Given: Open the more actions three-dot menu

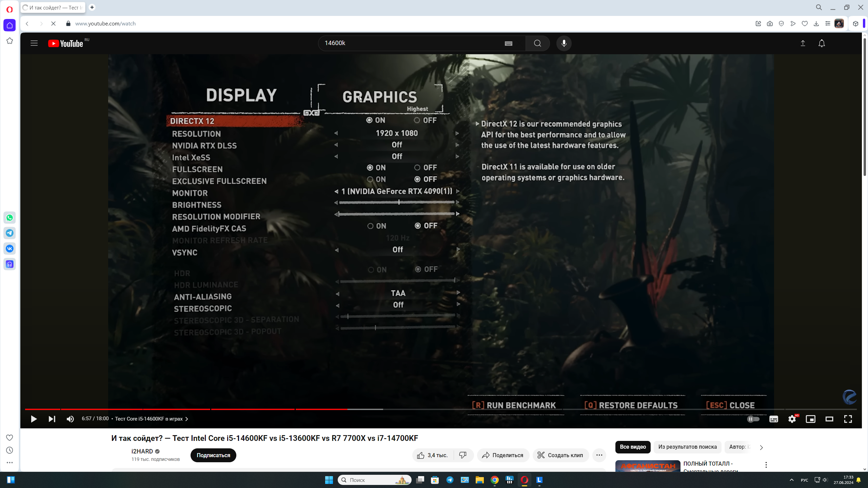Looking at the screenshot, I should coord(599,455).
